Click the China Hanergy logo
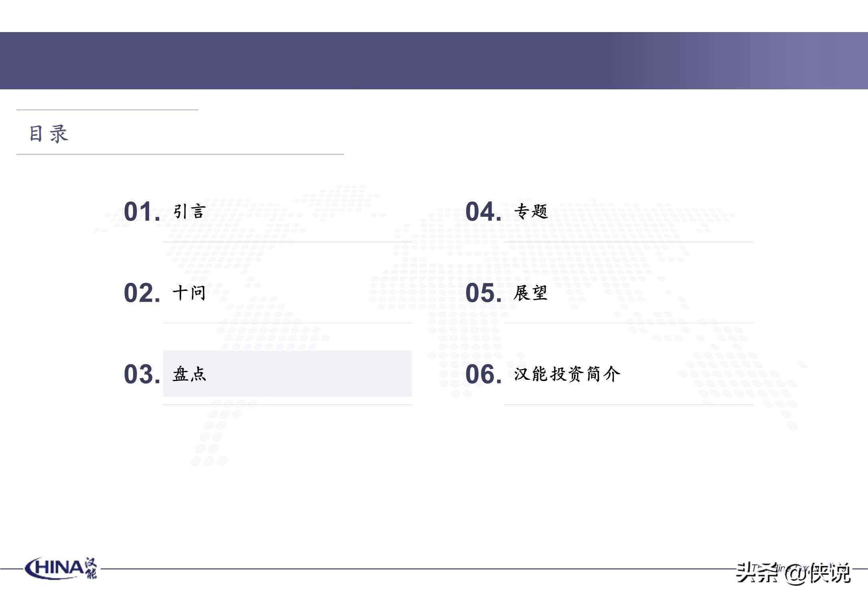The width and height of the screenshot is (868, 601). click(61, 568)
